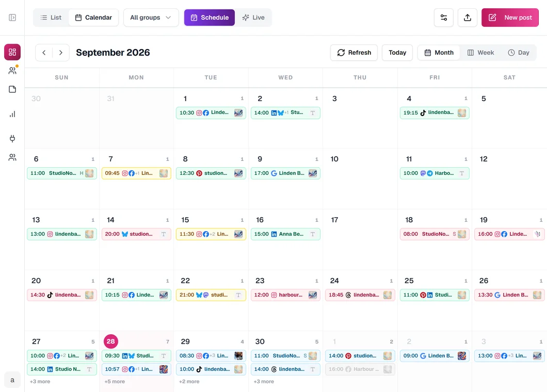Open the 08:00 StudioNo post on September 18
The image size is (547, 392).
tap(435, 234)
